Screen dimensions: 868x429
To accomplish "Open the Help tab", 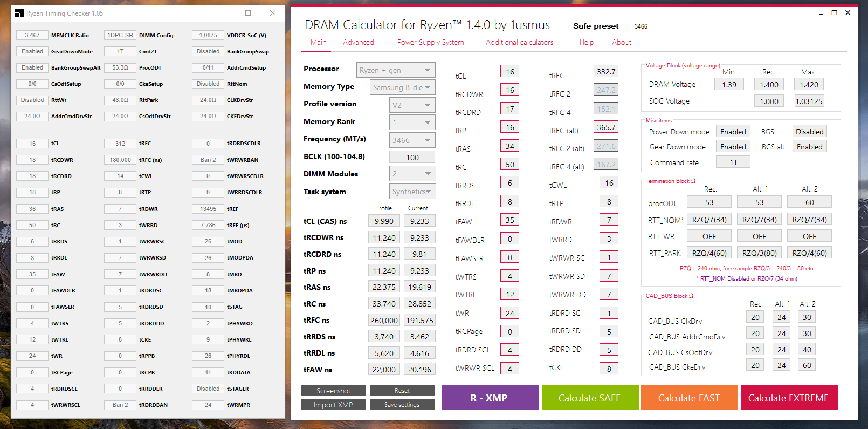I will (x=587, y=42).
